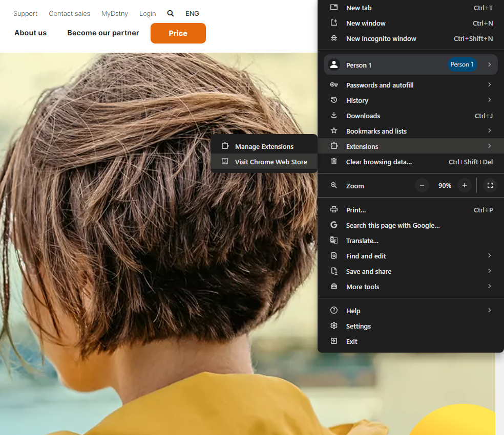Image resolution: width=504 pixels, height=435 pixels.
Task: Click the History clock icon
Action: point(334,100)
